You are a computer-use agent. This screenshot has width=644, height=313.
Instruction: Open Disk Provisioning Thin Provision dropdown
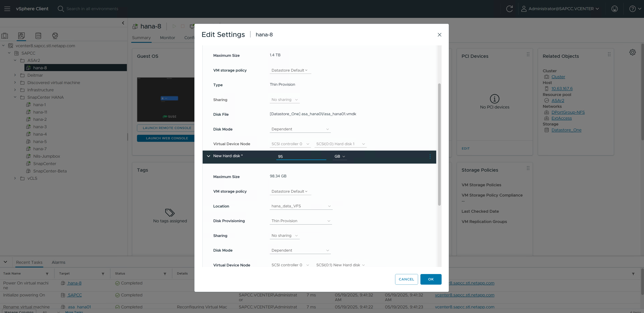[x=301, y=221]
